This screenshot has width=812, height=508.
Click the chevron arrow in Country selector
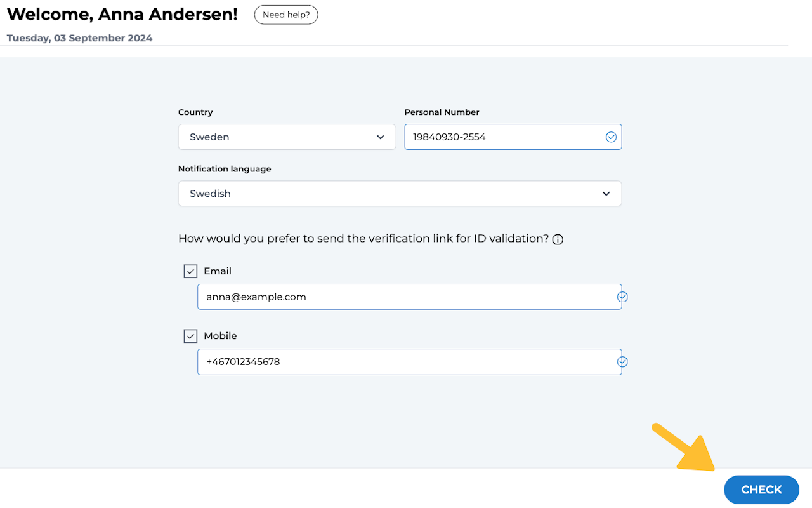pos(381,137)
